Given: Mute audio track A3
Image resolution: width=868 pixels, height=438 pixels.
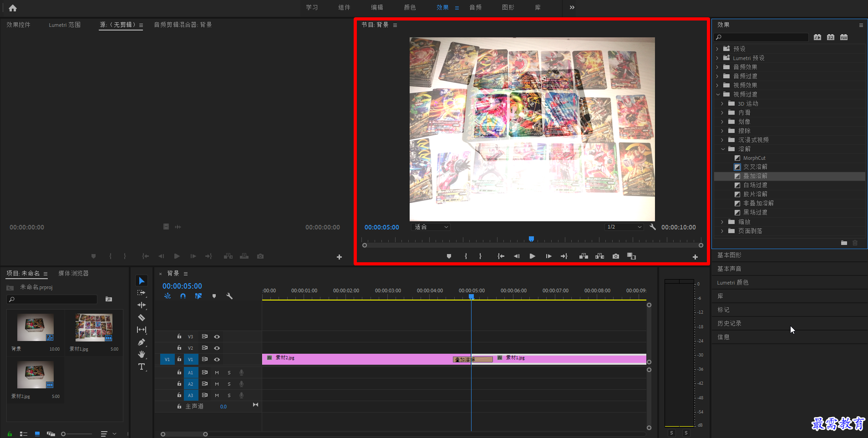Looking at the screenshot, I should coord(217,395).
